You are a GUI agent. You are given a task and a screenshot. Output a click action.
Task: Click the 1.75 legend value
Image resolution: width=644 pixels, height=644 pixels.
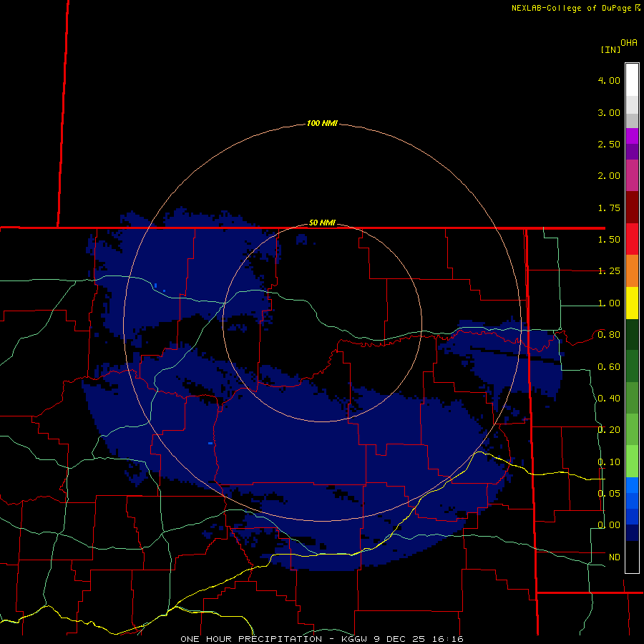[x=609, y=208]
